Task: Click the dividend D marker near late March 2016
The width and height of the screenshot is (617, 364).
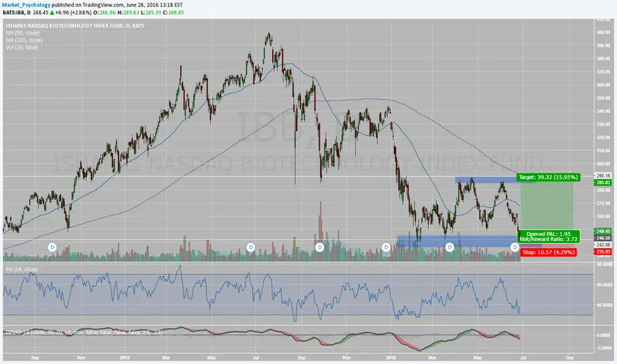Action: tap(450, 247)
